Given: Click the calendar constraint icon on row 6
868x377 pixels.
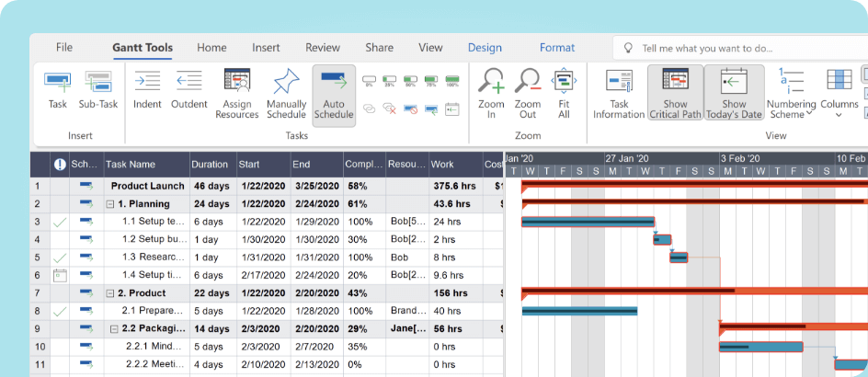Looking at the screenshot, I should (60, 275).
